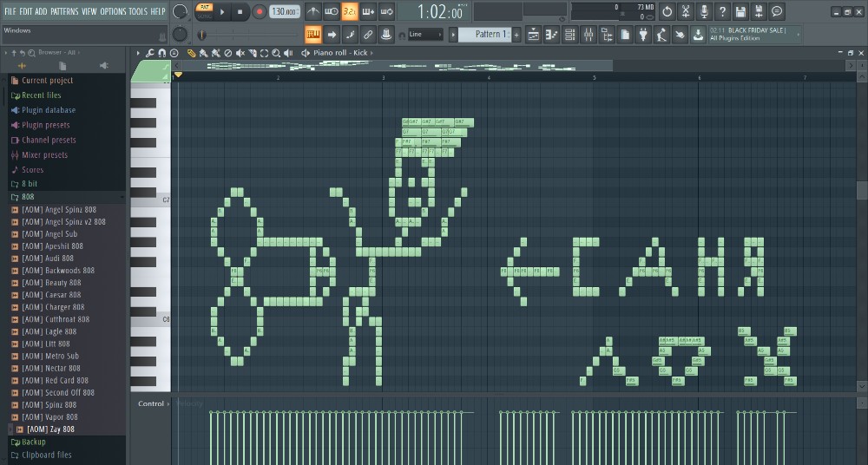The width and height of the screenshot is (868, 465).
Task: Start playback with the play button
Action: (x=222, y=11)
